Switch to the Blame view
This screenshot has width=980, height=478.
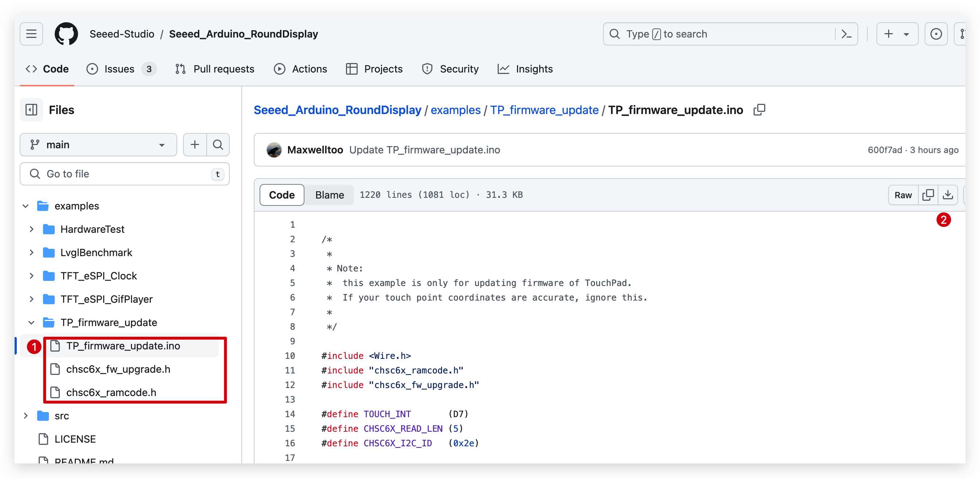point(330,195)
